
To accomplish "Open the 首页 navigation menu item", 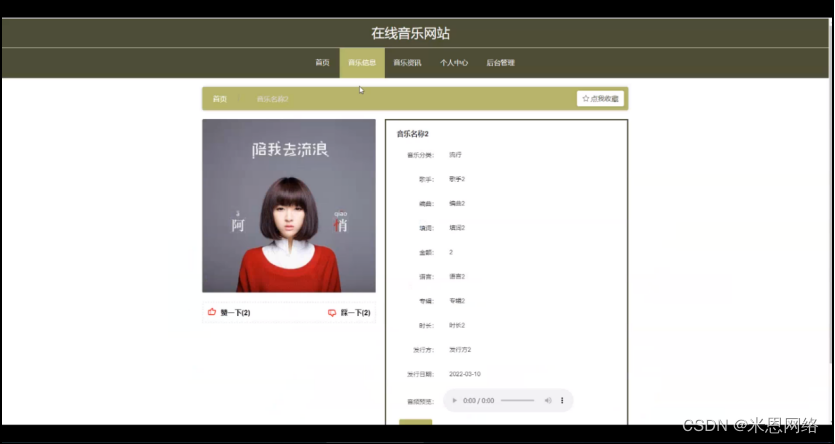I will (x=322, y=63).
